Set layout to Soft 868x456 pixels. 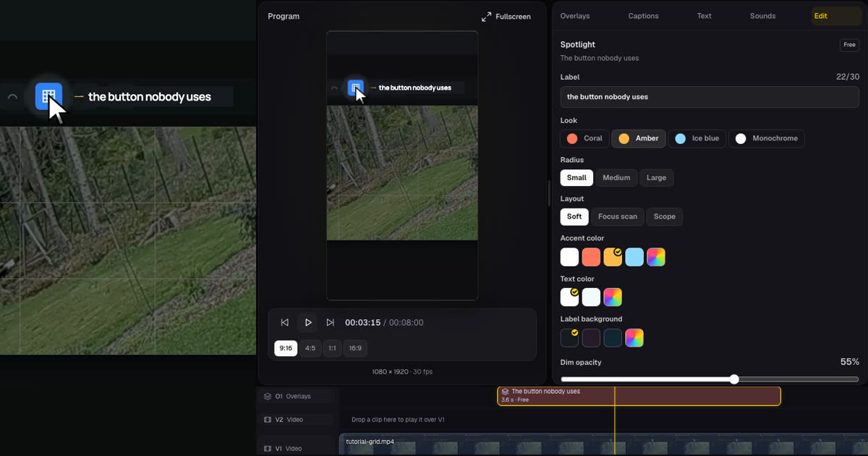coord(574,216)
